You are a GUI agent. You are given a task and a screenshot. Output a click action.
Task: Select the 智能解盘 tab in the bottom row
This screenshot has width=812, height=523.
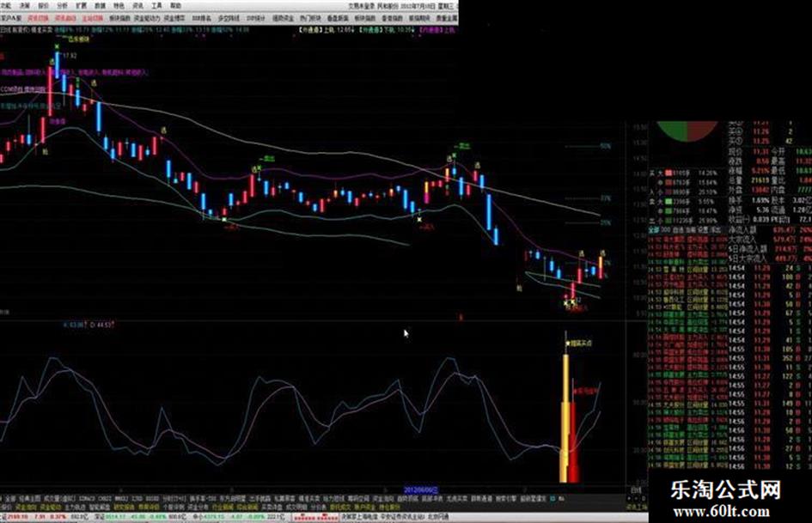[100, 508]
